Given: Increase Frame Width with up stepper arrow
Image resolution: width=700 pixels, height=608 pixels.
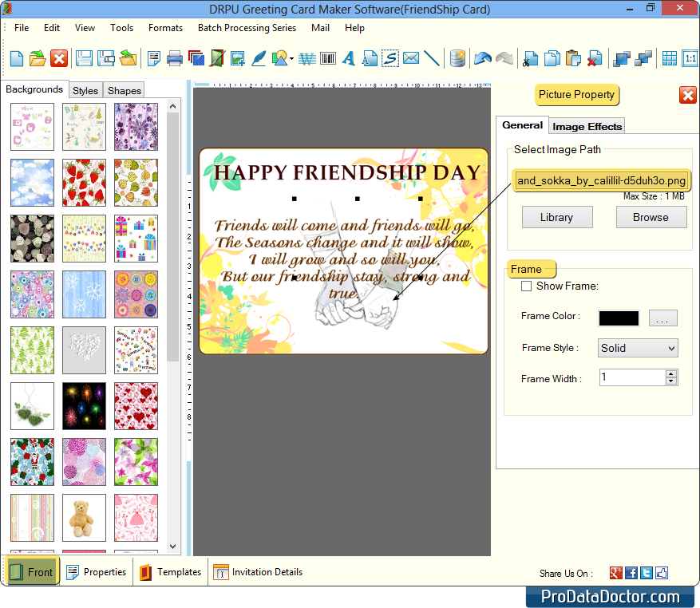Looking at the screenshot, I should point(671,373).
